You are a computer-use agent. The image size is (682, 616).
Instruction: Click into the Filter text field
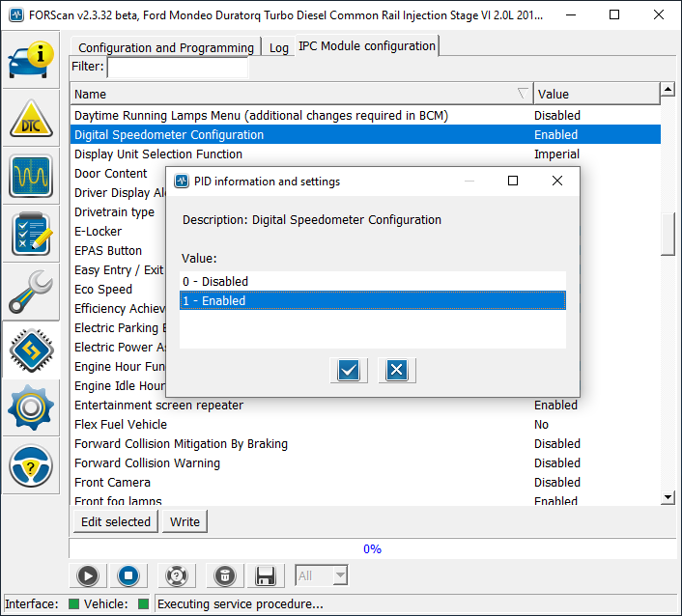pos(177,68)
